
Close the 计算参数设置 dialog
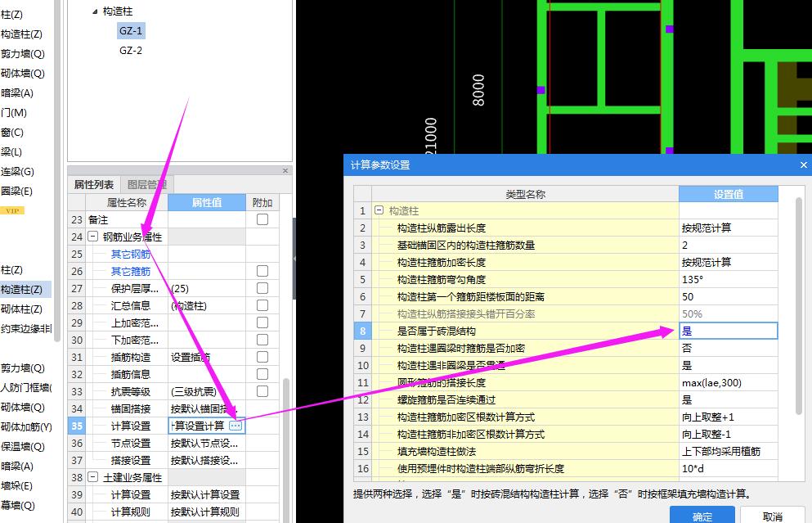803,165
